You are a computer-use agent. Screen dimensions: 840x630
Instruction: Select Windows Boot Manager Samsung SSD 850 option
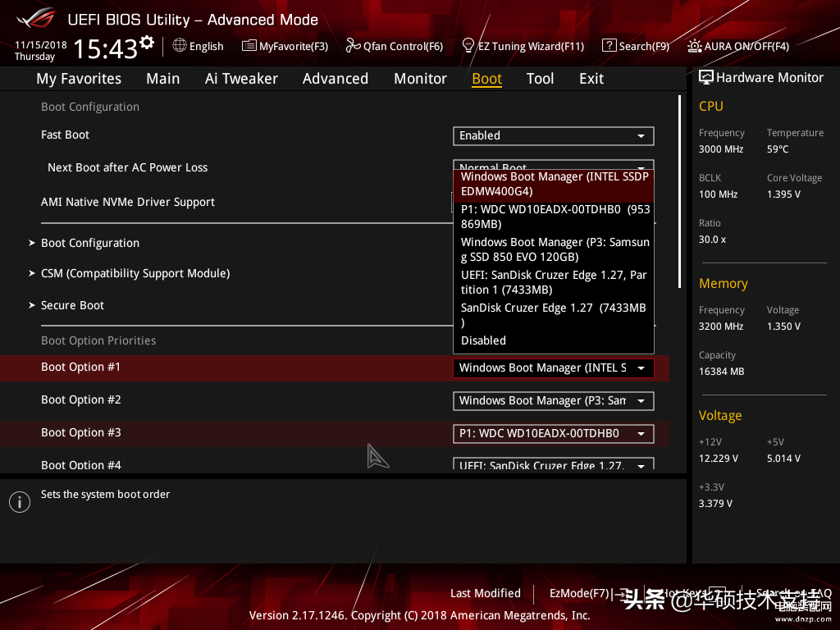554,249
